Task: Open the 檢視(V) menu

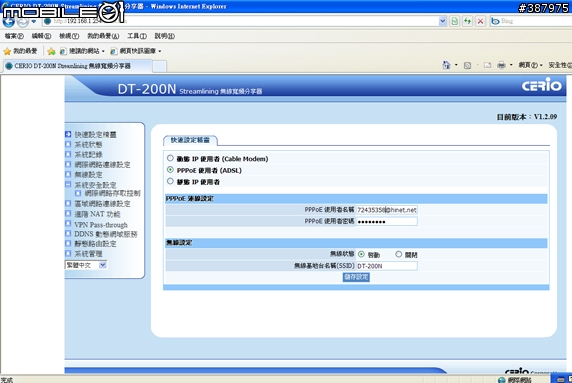Action: [69, 36]
